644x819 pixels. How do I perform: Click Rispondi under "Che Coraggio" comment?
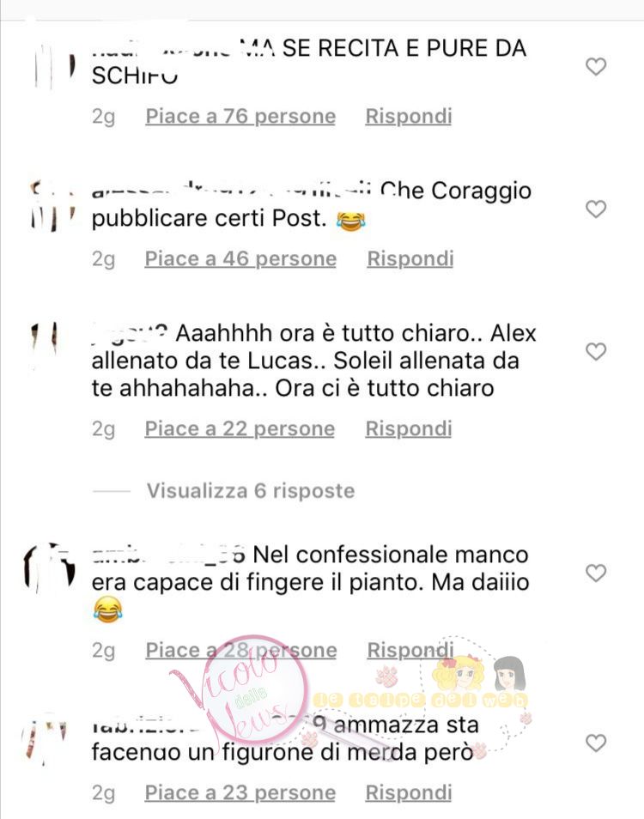click(410, 259)
